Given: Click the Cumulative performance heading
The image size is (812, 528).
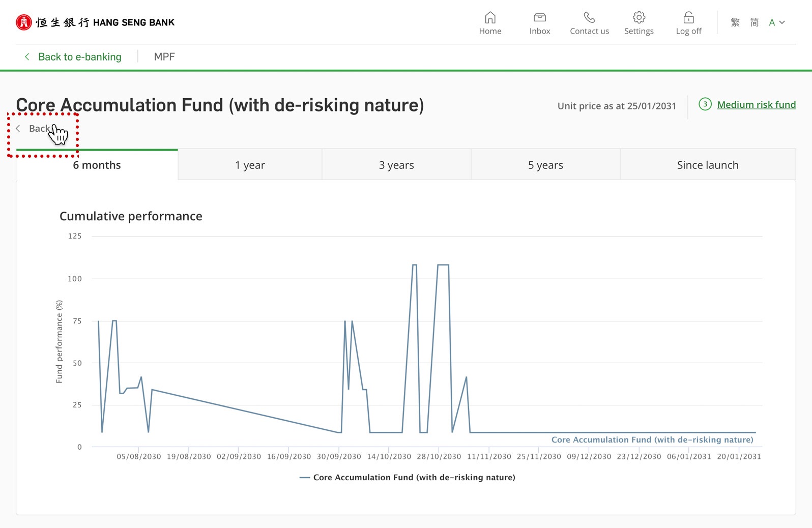Looking at the screenshot, I should (131, 216).
